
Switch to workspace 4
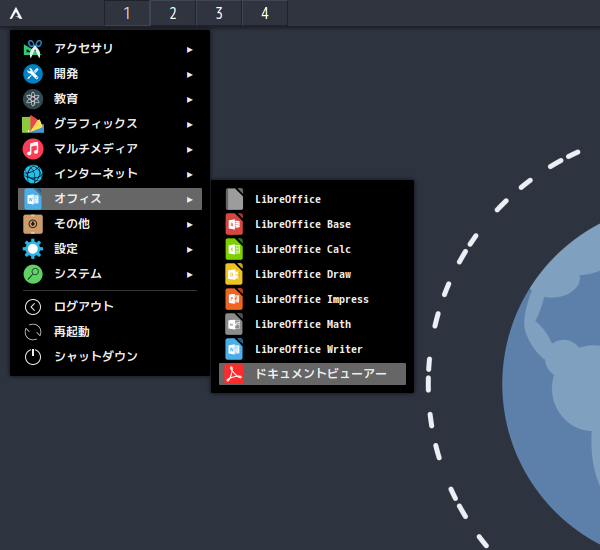pyautogui.click(x=265, y=13)
